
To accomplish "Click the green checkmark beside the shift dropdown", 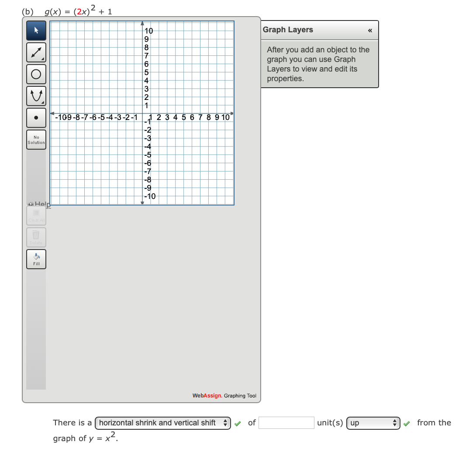I will click(238, 423).
